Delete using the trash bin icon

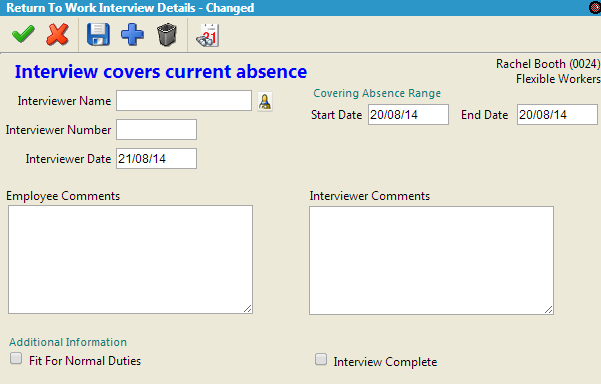point(167,35)
